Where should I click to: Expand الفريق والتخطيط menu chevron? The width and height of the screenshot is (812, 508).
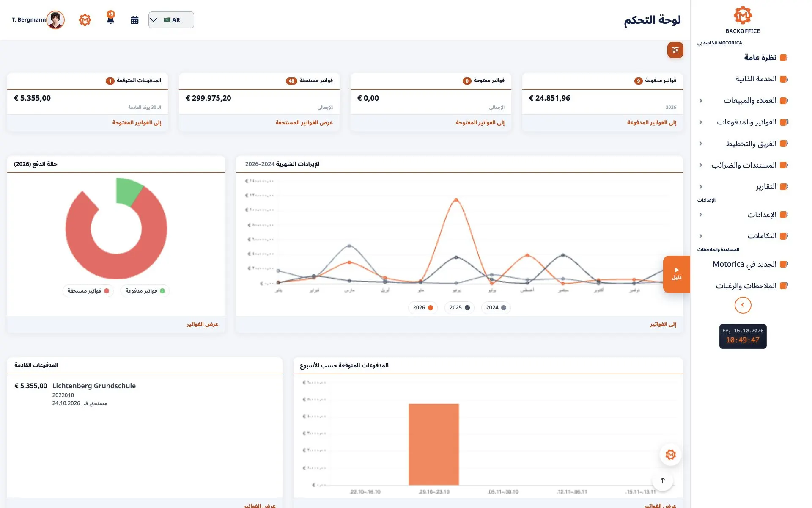[x=701, y=144]
